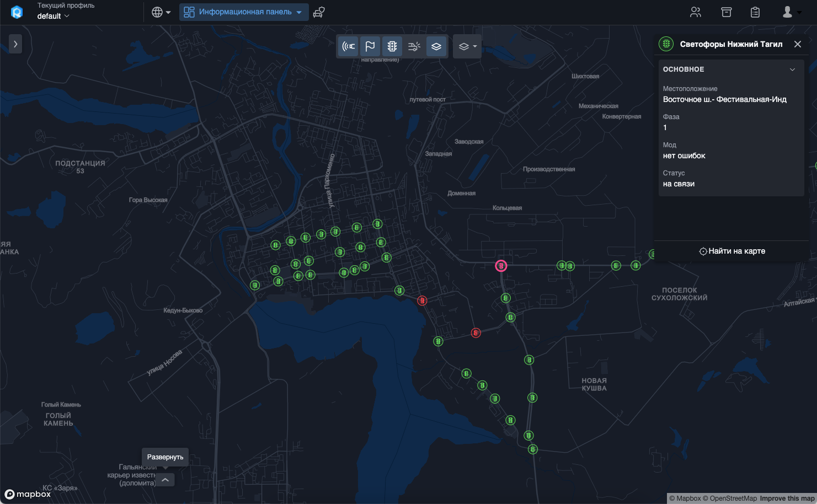Open the globe language dropdown
This screenshot has width=817, height=504.
161,12
